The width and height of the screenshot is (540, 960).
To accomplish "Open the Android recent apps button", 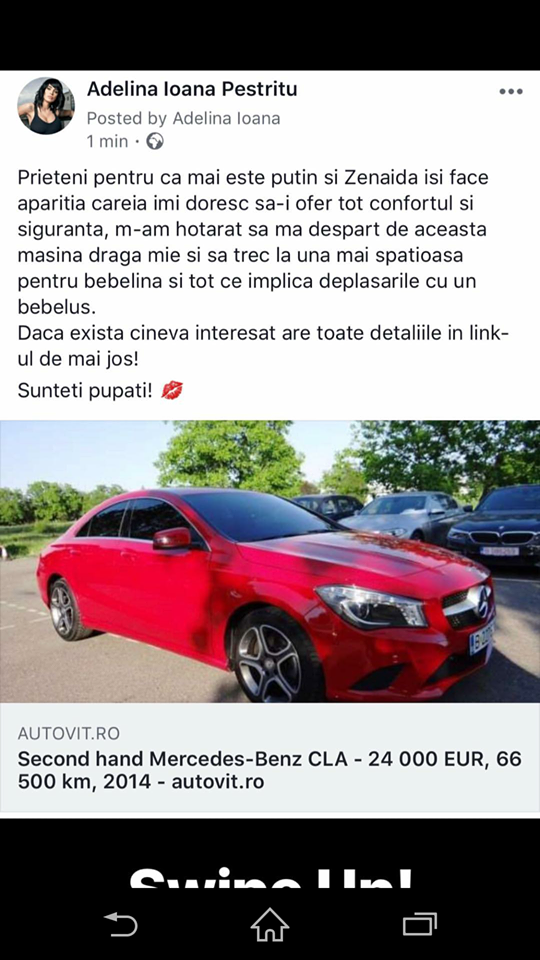I will click(x=419, y=924).
